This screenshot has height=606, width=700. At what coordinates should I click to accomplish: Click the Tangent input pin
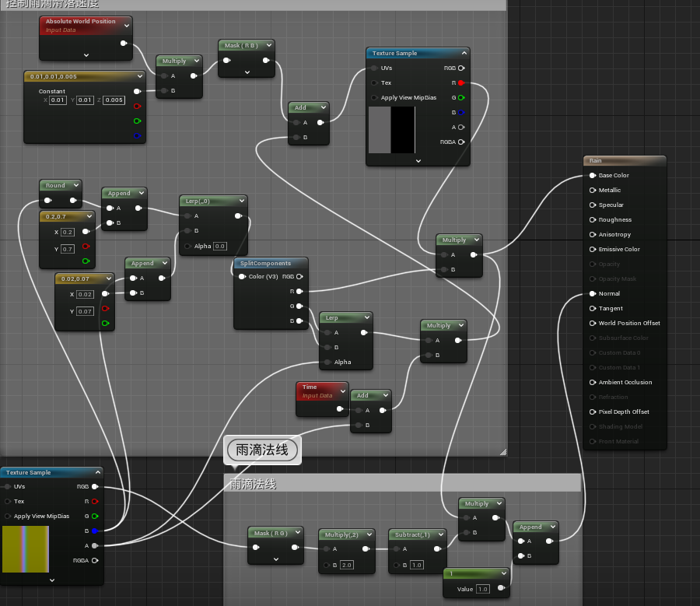pos(593,308)
